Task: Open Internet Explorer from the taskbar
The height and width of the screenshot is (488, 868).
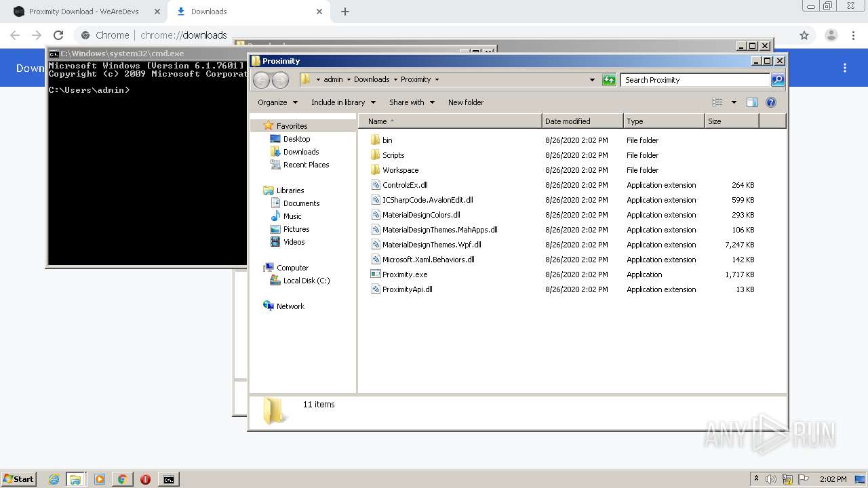Action: point(54,479)
